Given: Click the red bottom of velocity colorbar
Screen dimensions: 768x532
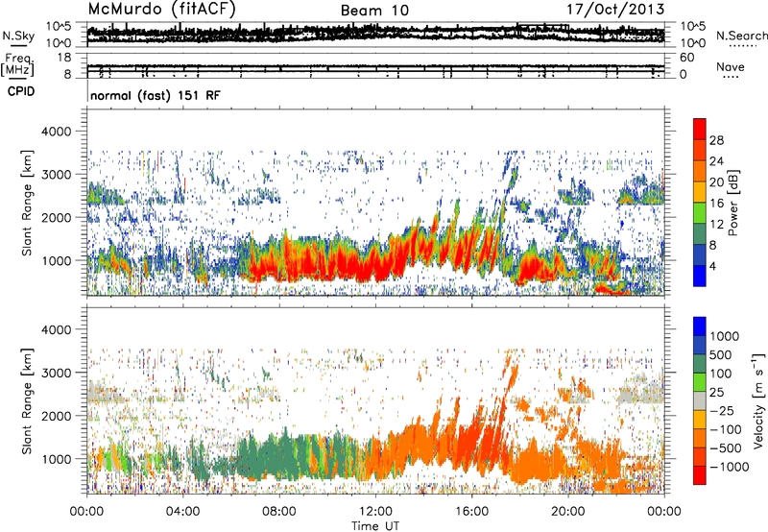Looking at the screenshot, I should pos(700,475).
